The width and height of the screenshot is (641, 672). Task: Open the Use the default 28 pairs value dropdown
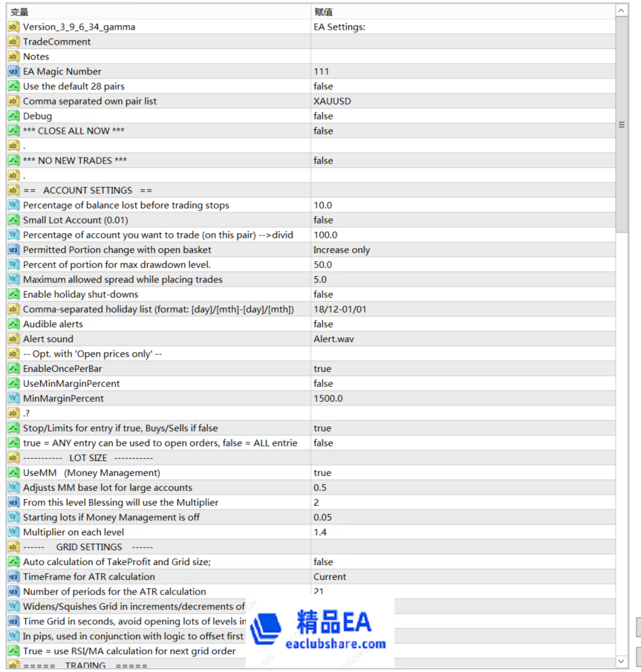(462, 86)
